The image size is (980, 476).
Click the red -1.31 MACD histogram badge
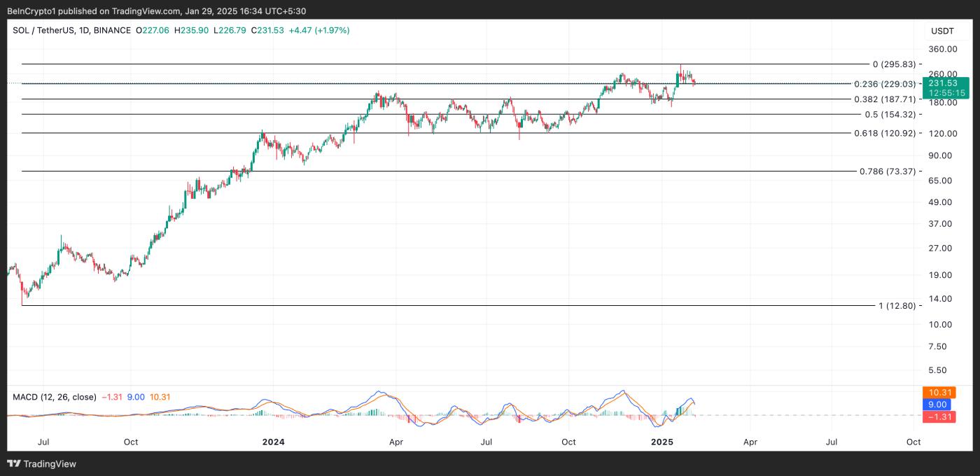pyautogui.click(x=938, y=416)
